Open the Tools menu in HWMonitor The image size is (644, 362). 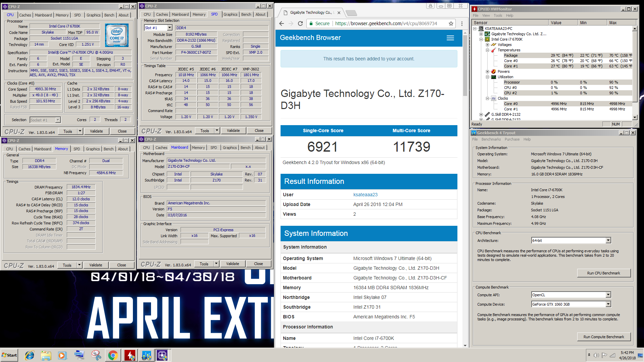(x=498, y=15)
